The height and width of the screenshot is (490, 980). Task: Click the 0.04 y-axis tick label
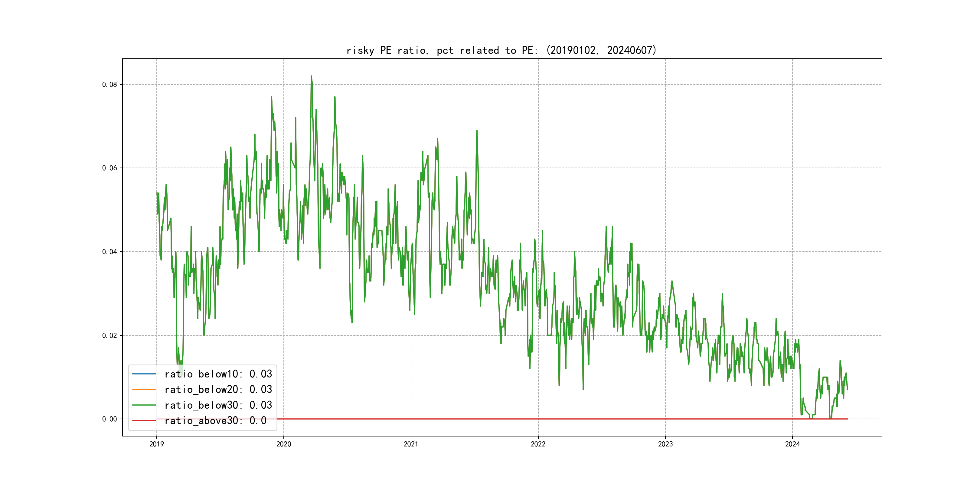click(x=109, y=252)
